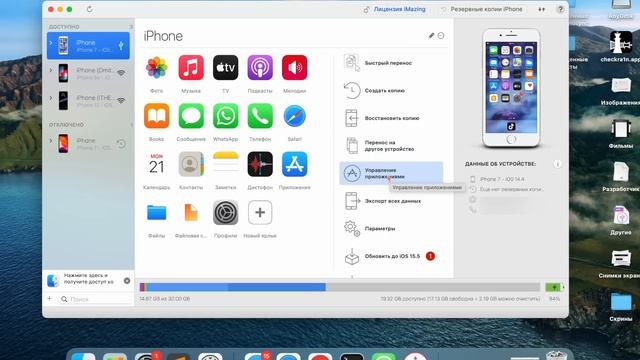Viewport: 640px width, 360px height.
Task: Open Параметры options action
Action: point(391,229)
